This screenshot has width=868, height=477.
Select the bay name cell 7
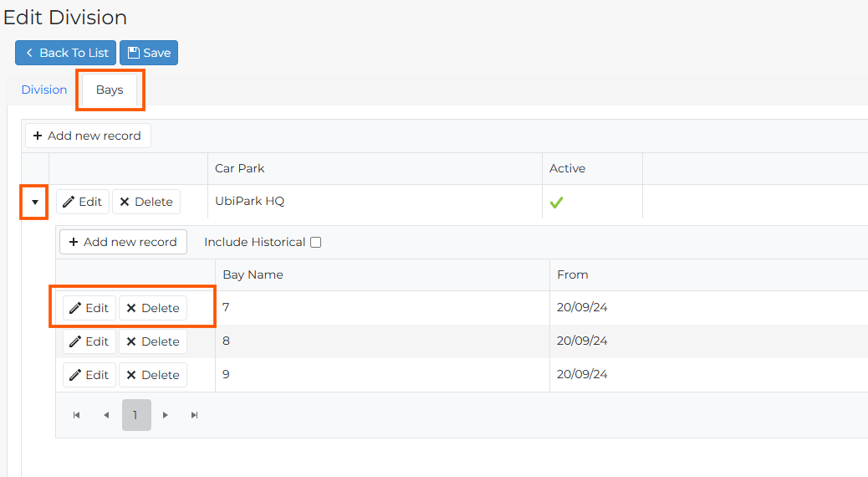382,307
